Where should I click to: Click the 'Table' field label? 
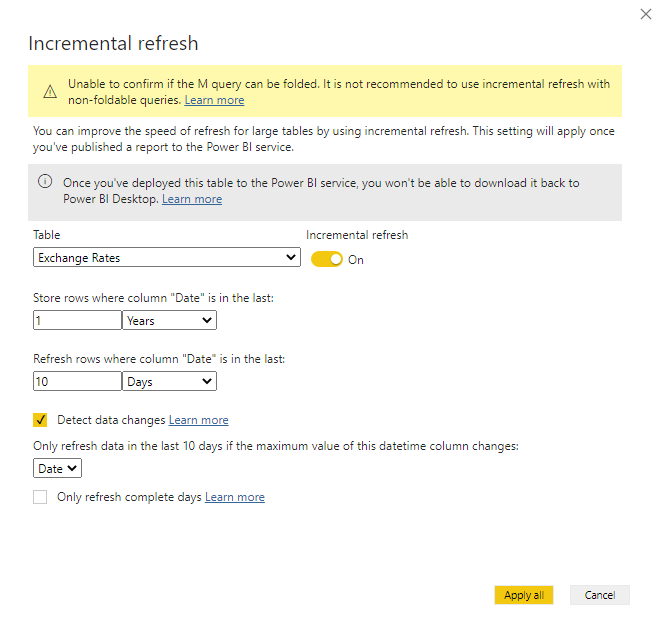coord(47,235)
